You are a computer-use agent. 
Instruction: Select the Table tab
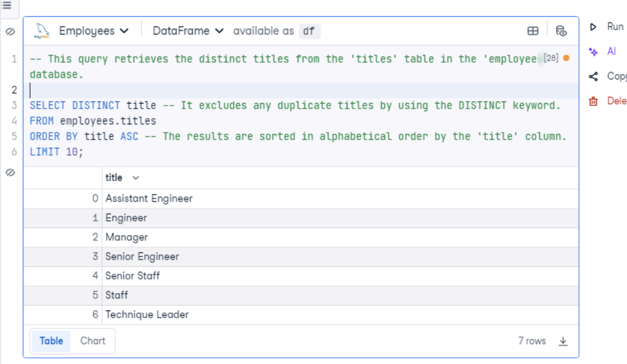pos(51,342)
